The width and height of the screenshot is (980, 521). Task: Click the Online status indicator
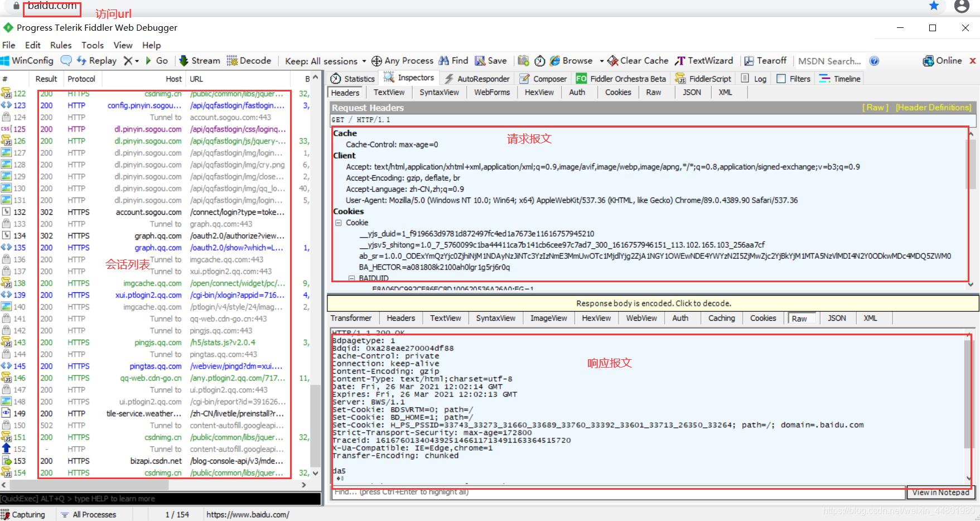[x=942, y=61]
